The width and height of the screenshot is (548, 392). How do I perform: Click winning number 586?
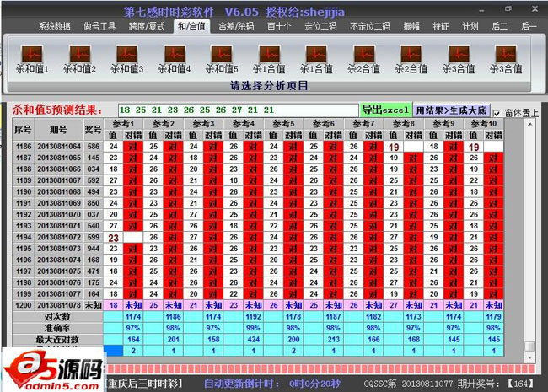(94, 147)
